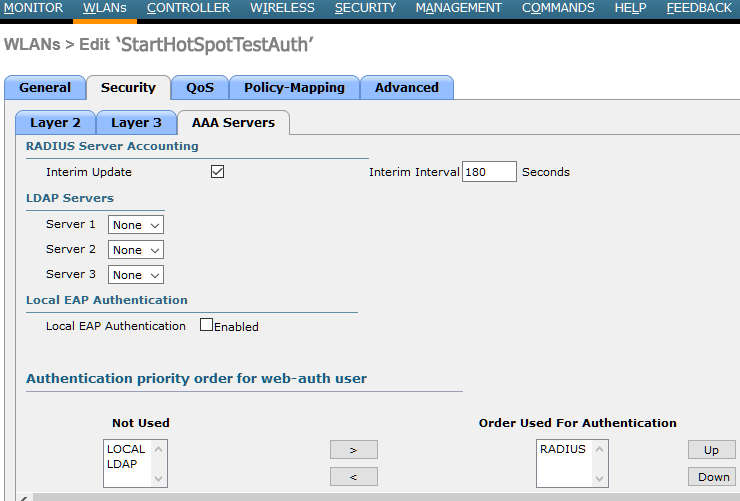Select RADIUS in authentication order list

pos(562,450)
